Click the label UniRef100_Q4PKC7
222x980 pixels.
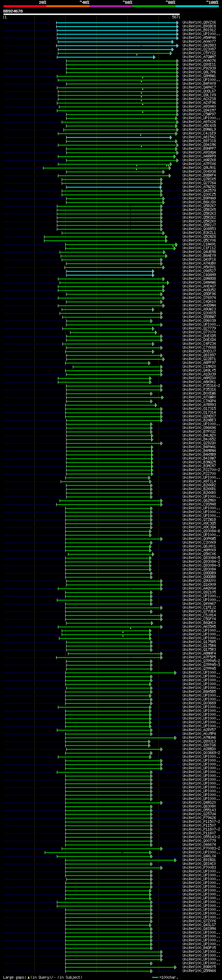[199, 87]
